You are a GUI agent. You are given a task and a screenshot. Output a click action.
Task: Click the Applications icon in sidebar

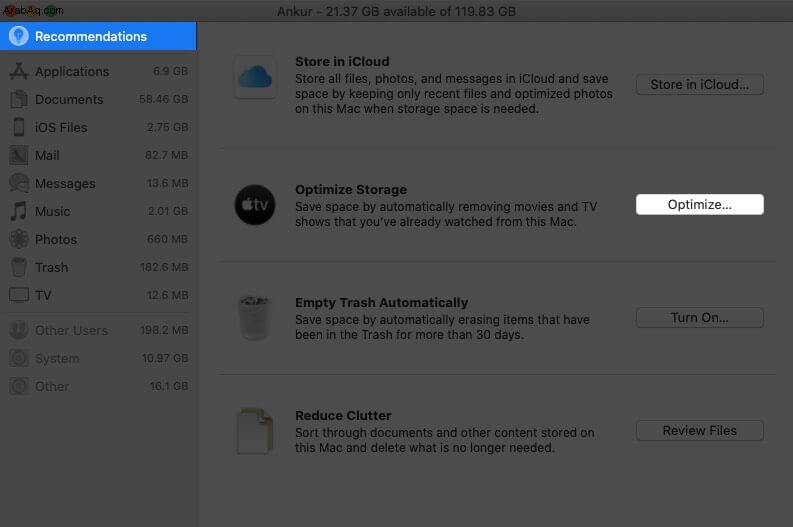coord(19,71)
